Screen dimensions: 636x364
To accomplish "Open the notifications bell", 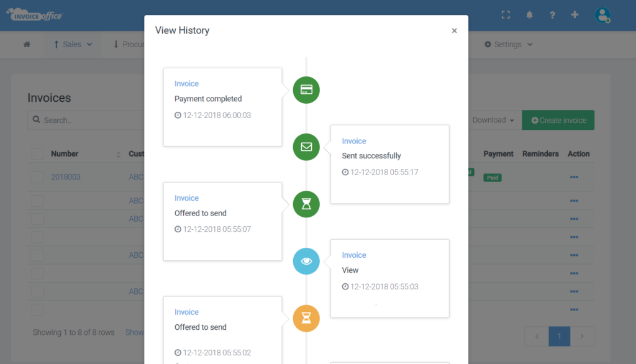I will (529, 15).
